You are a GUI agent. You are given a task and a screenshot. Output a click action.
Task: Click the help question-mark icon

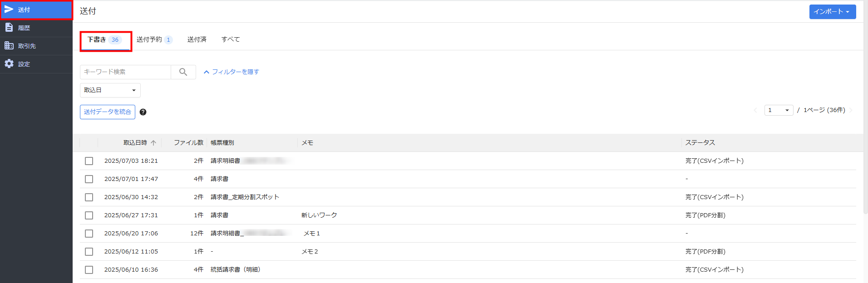pyautogui.click(x=143, y=112)
